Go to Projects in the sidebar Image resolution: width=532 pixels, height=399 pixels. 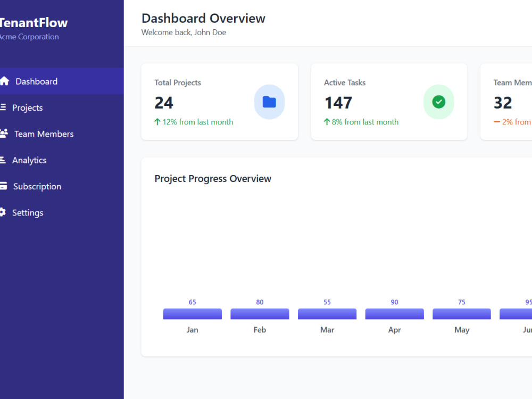coord(62,107)
